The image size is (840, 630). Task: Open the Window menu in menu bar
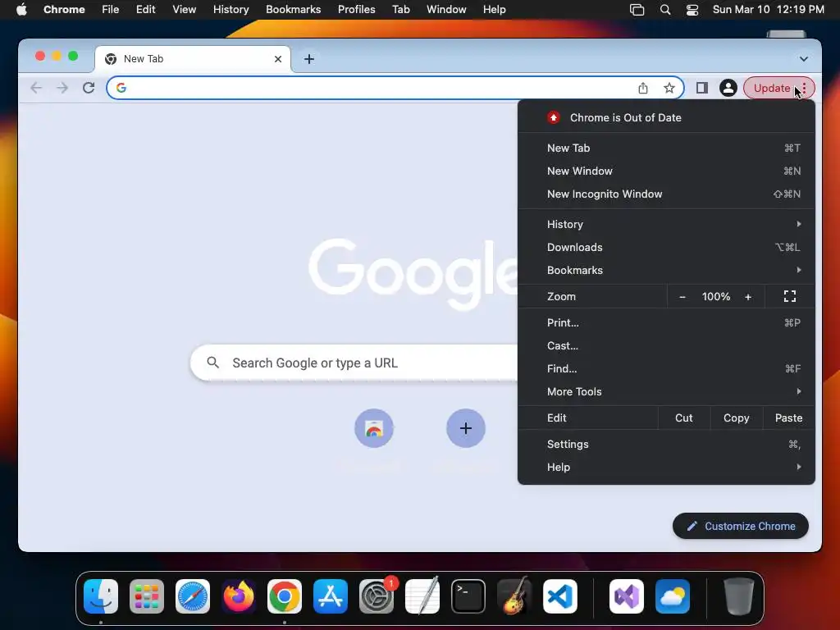(x=446, y=10)
